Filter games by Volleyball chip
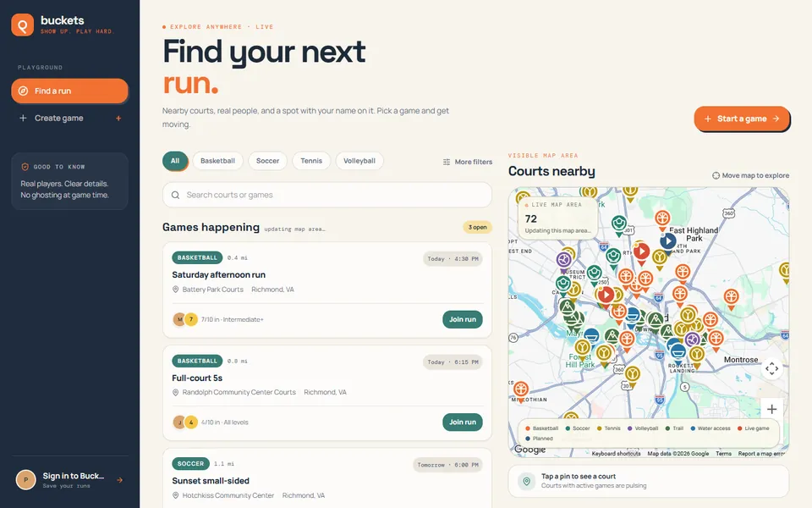The width and height of the screenshot is (812, 508). pos(359,161)
